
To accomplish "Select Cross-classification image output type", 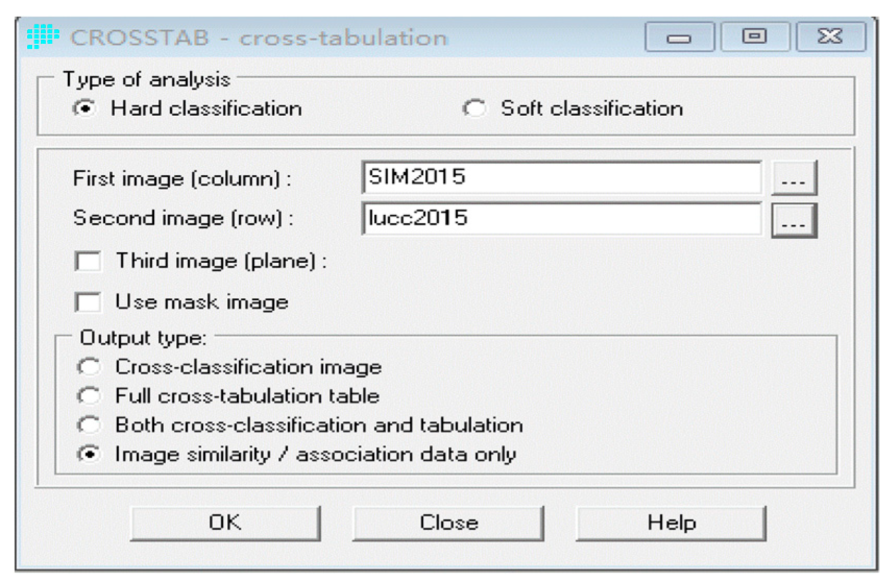I will coord(89,367).
